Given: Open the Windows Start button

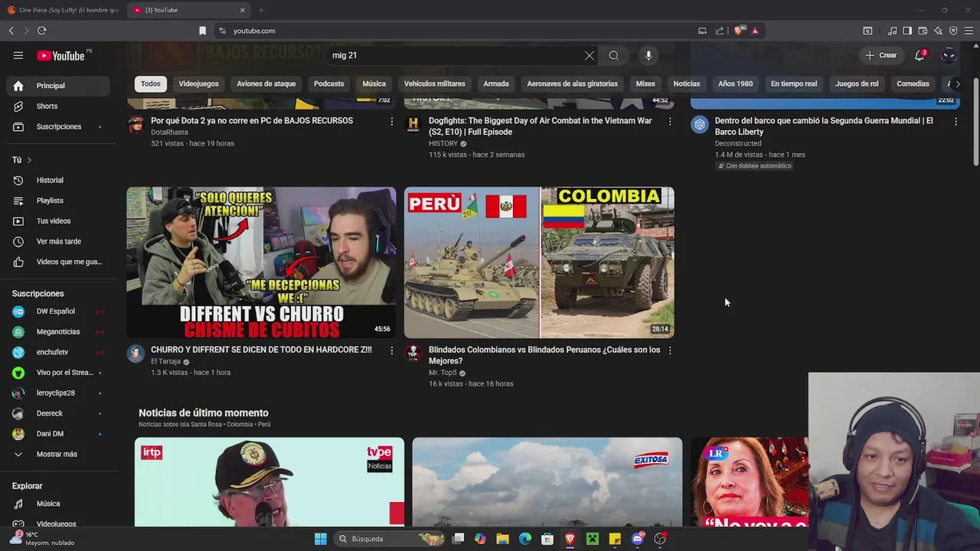Looking at the screenshot, I should pos(321,539).
